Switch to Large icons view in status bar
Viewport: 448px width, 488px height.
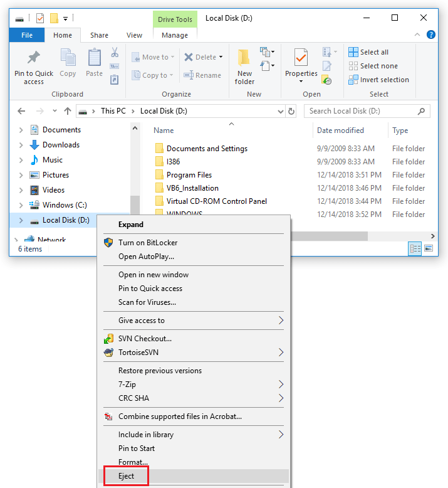click(429, 248)
